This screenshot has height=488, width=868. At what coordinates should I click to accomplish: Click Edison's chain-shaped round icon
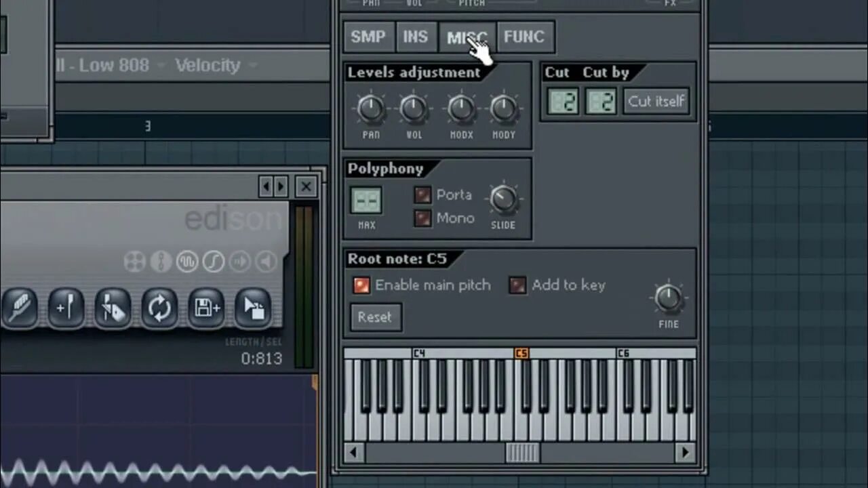[x=161, y=261]
